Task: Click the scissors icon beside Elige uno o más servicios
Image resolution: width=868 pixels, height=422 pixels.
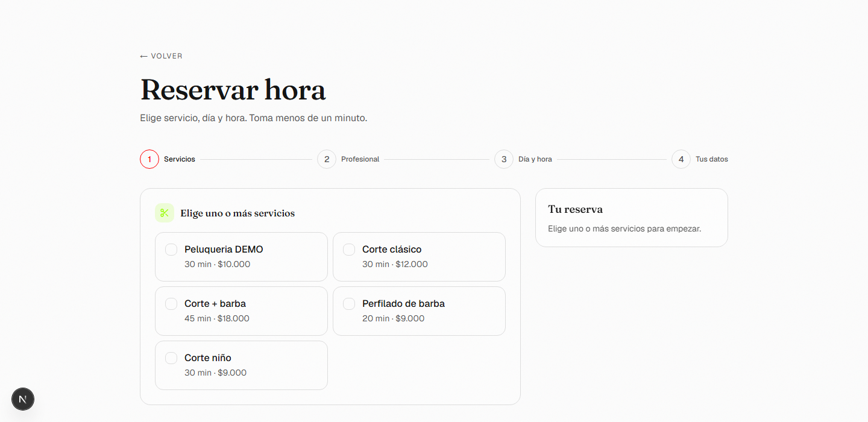Action: click(x=165, y=213)
